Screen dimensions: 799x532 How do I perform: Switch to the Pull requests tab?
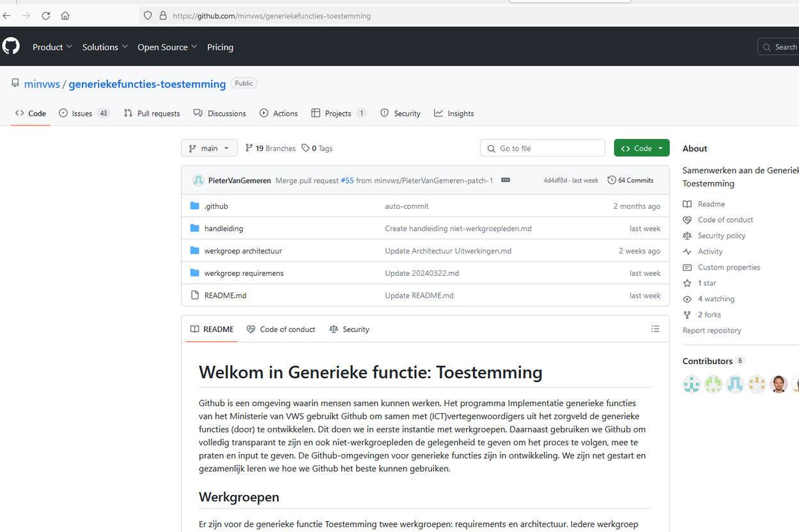pyautogui.click(x=152, y=113)
